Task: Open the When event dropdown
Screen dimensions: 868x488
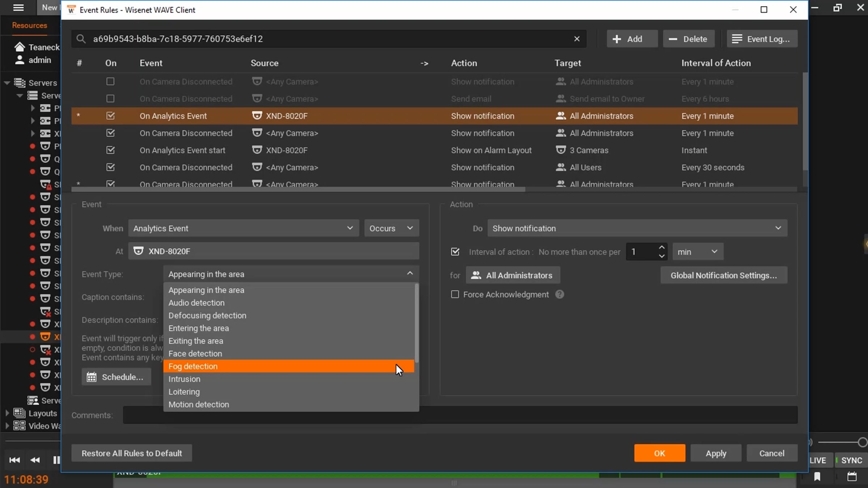Action: 243,228
